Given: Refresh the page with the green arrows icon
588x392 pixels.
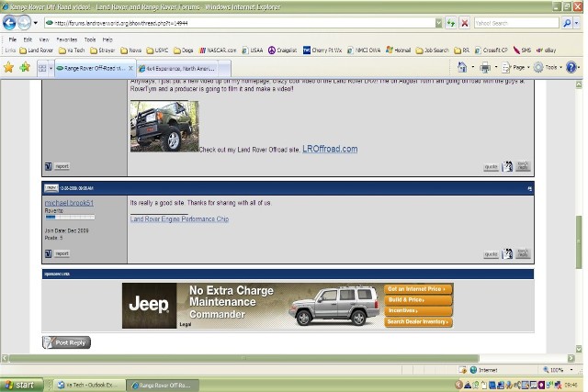Looking at the screenshot, I should [451, 23].
